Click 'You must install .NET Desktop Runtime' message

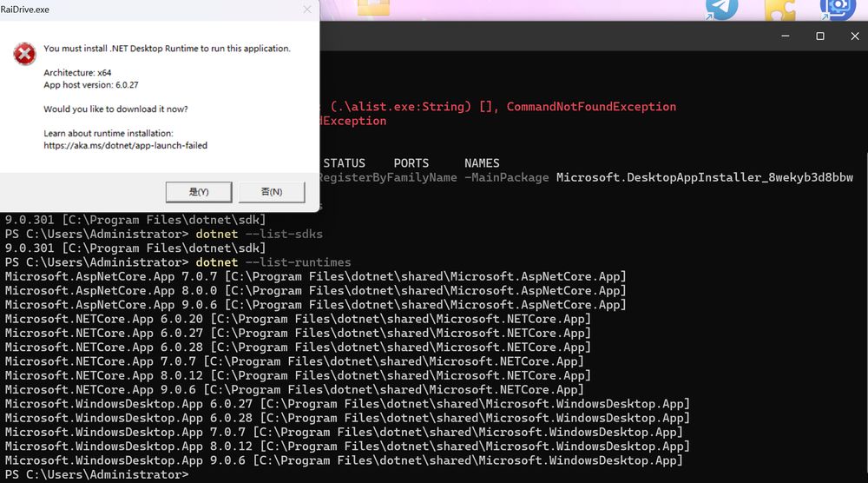tap(167, 49)
